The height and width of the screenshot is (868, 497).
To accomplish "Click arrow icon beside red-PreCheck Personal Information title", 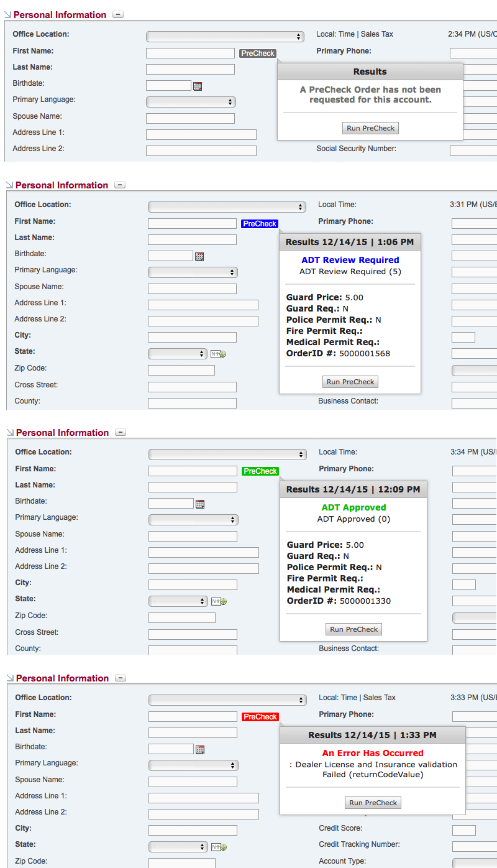I will click(x=10, y=678).
